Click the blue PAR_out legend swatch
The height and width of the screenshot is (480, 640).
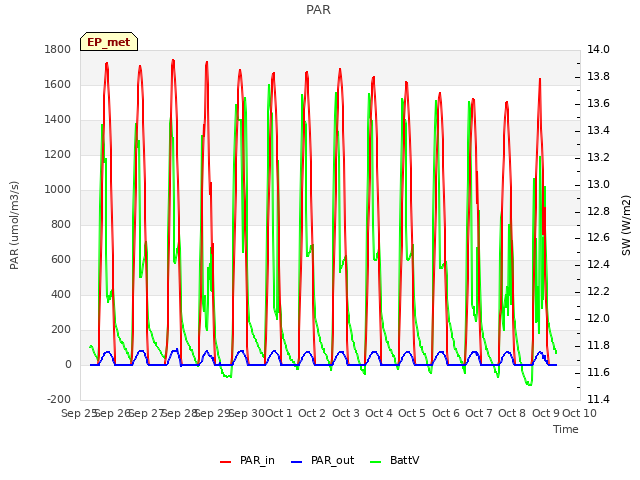click(x=297, y=462)
